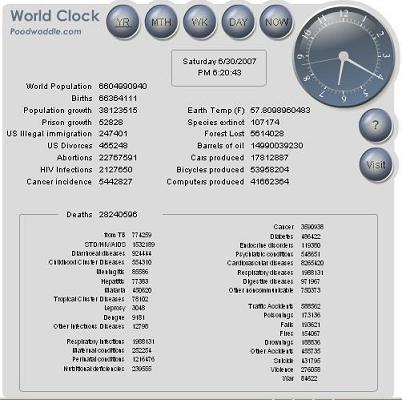Click the analog clock face
Screen dimensions: 402x400
coord(344,56)
